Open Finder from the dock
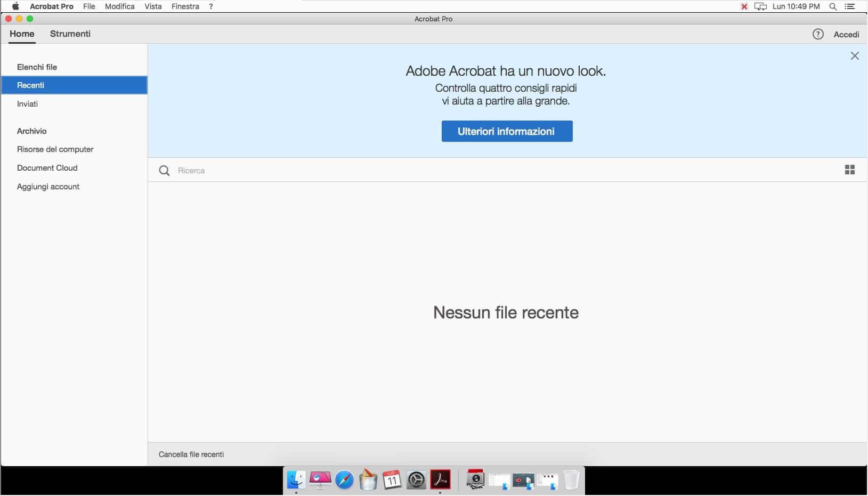This screenshot has width=868, height=496. pos(296,480)
